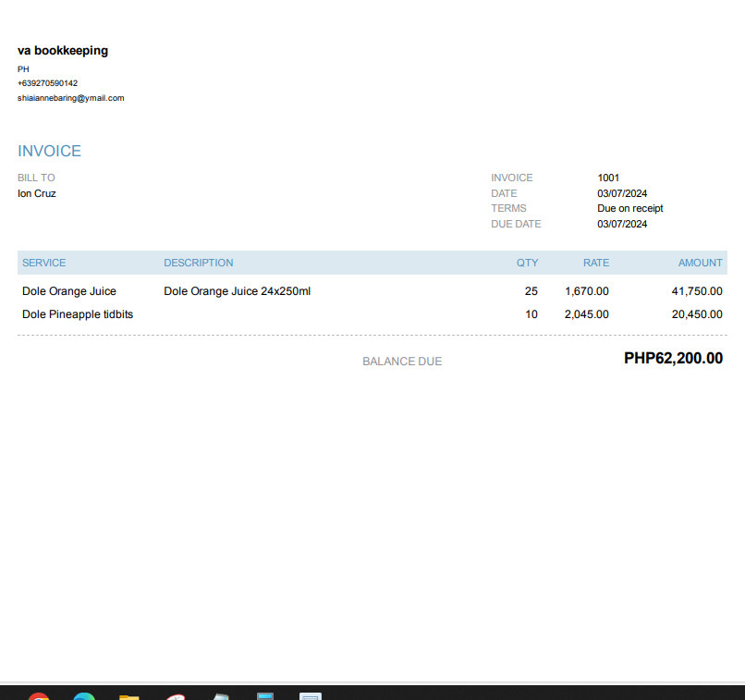
Task: Click the AMOUNT column header
Action: [x=700, y=263]
